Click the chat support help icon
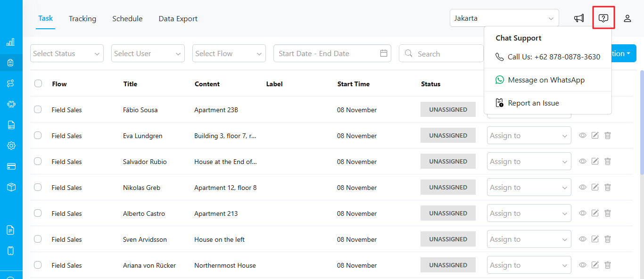 603,18
